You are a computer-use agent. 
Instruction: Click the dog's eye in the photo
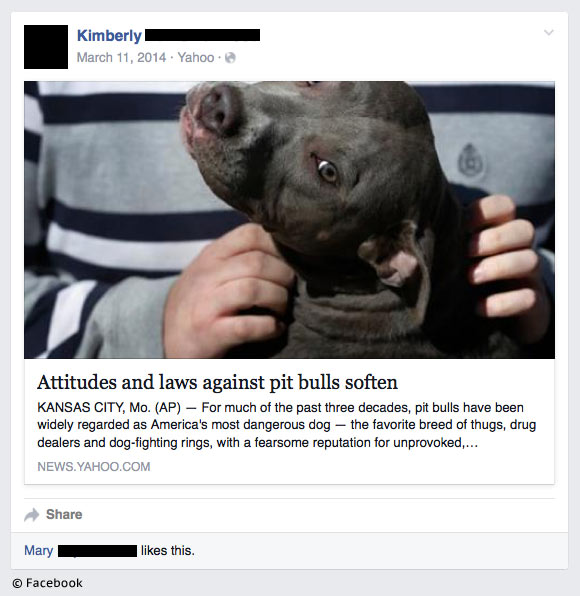click(327, 171)
